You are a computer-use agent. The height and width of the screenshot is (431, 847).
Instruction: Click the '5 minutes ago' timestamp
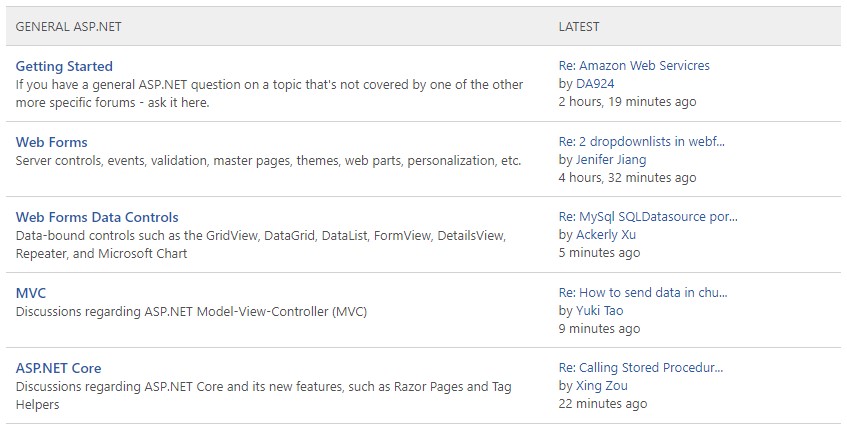pos(599,253)
